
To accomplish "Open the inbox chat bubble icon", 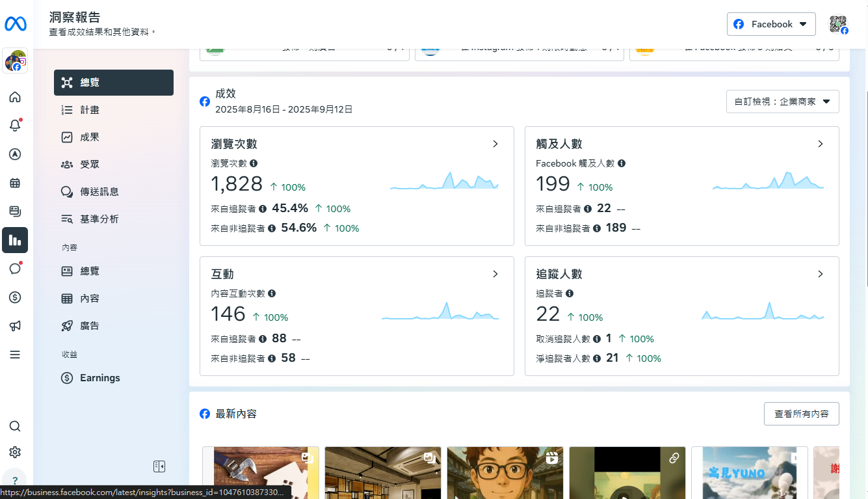I will [x=15, y=269].
